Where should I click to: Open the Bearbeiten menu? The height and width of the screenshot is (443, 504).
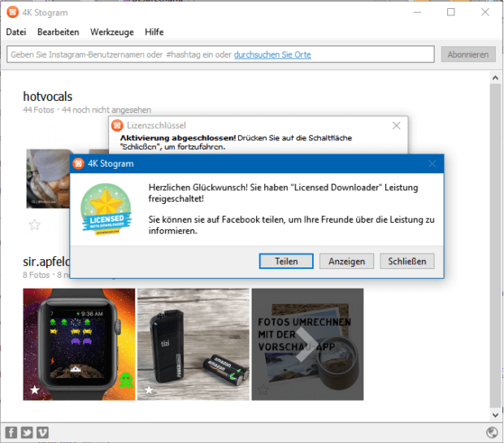point(58,32)
